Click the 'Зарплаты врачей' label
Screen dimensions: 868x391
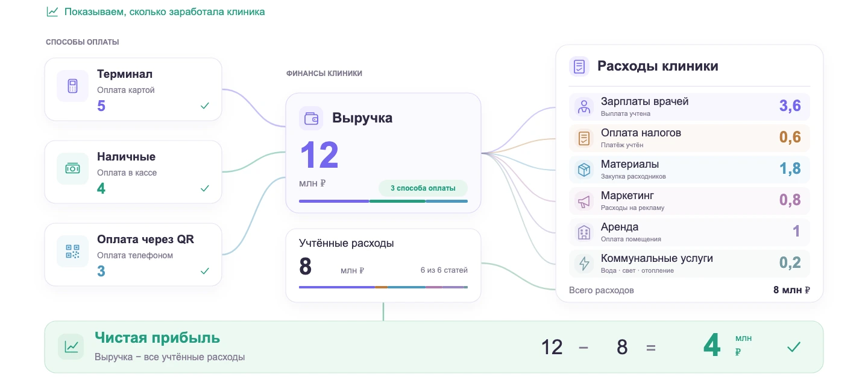[x=644, y=101]
